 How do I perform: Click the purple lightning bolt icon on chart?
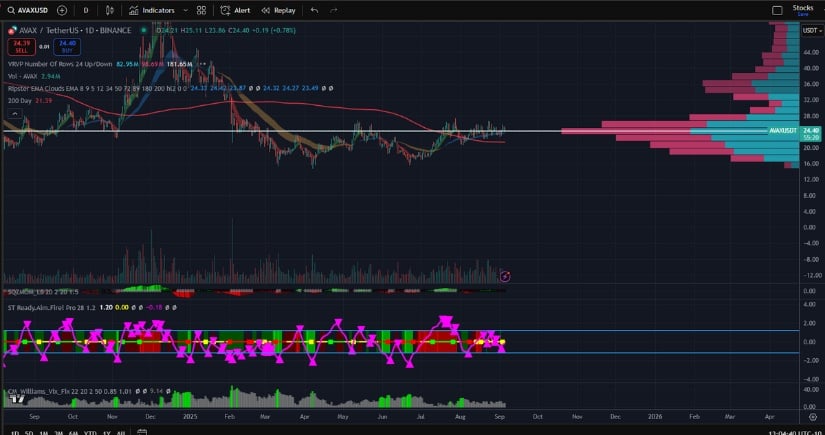point(505,276)
